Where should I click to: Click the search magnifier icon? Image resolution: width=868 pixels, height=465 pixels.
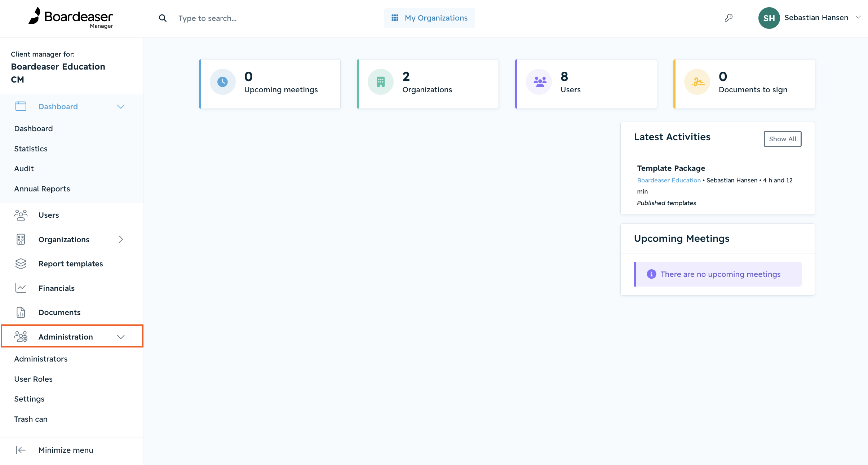[x=163, y=18]
